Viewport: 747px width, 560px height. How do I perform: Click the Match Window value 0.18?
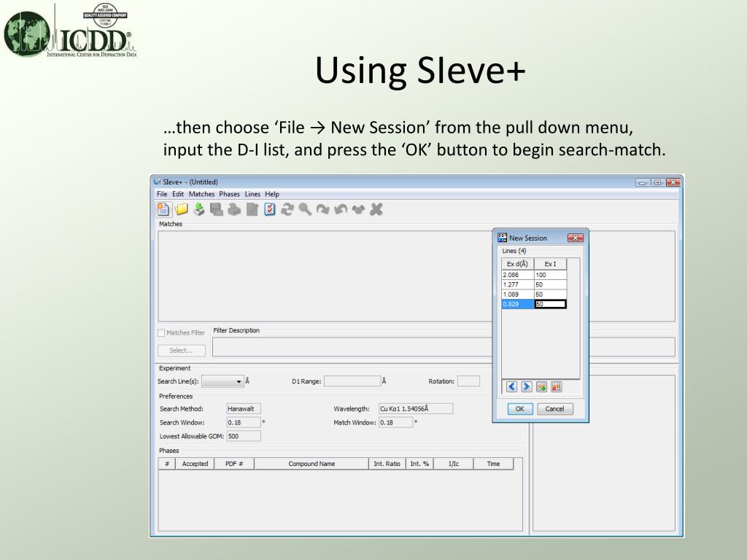coord(395,423)
